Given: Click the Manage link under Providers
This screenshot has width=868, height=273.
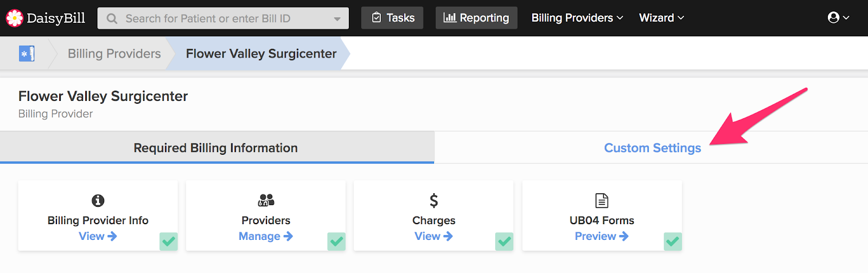Looking at the screenshot, I should pos(265,236).
